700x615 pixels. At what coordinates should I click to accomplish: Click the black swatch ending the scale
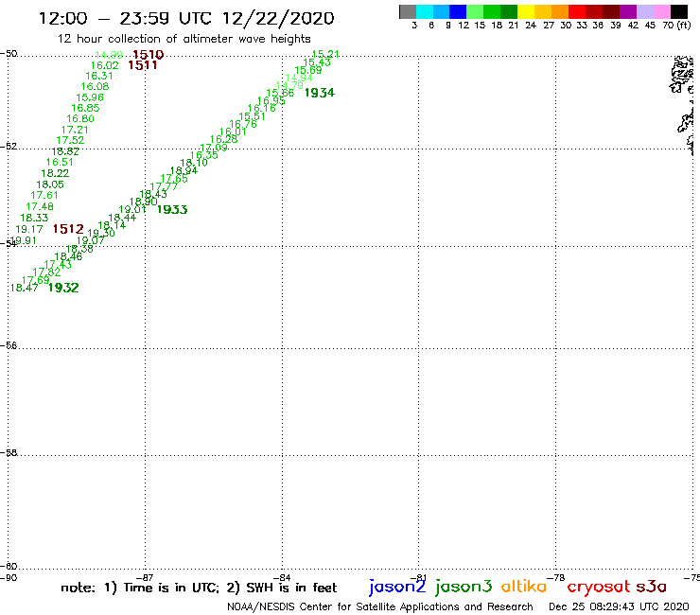coord(679,11)
